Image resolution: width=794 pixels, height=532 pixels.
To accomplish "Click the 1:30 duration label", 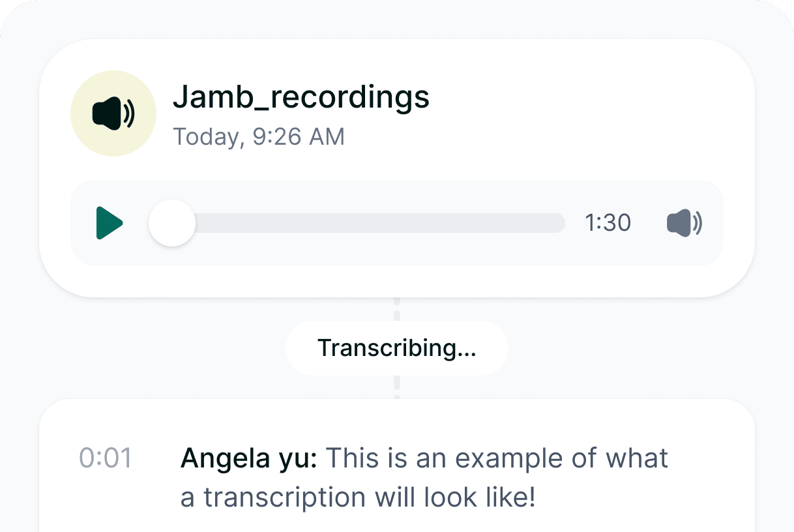I will pos(608,223).
